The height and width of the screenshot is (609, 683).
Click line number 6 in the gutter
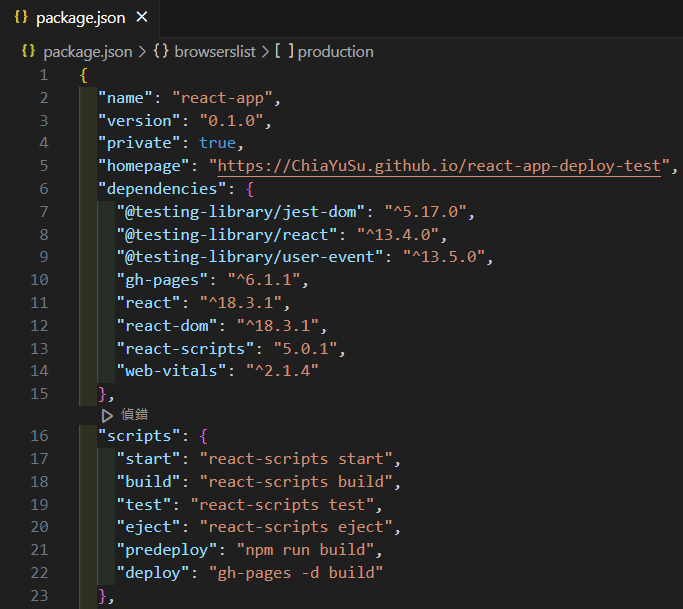(x=44, y=189)
